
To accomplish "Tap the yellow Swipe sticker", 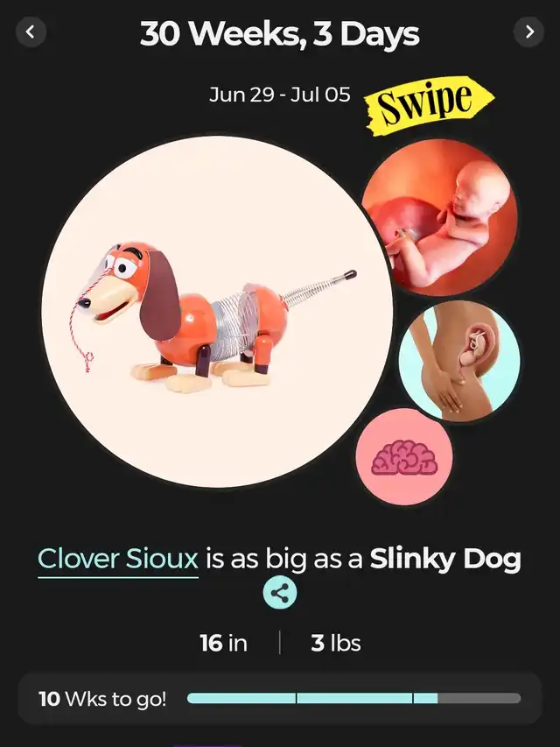I will point(429,105).
